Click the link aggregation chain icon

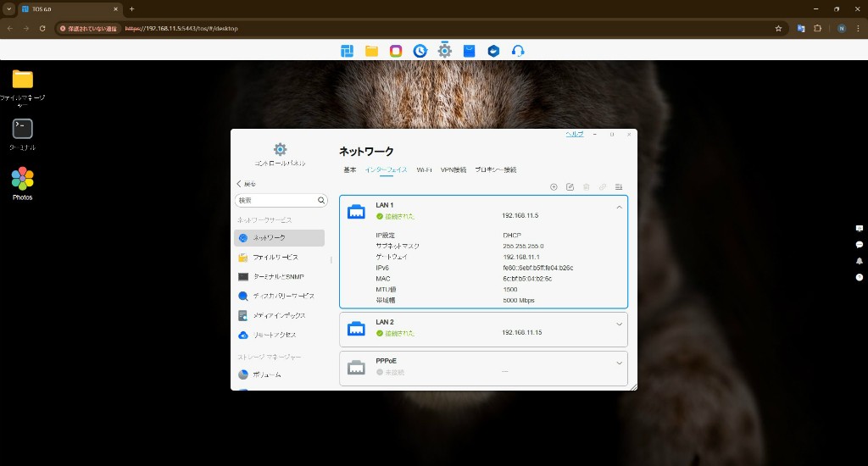pos(603,187)
